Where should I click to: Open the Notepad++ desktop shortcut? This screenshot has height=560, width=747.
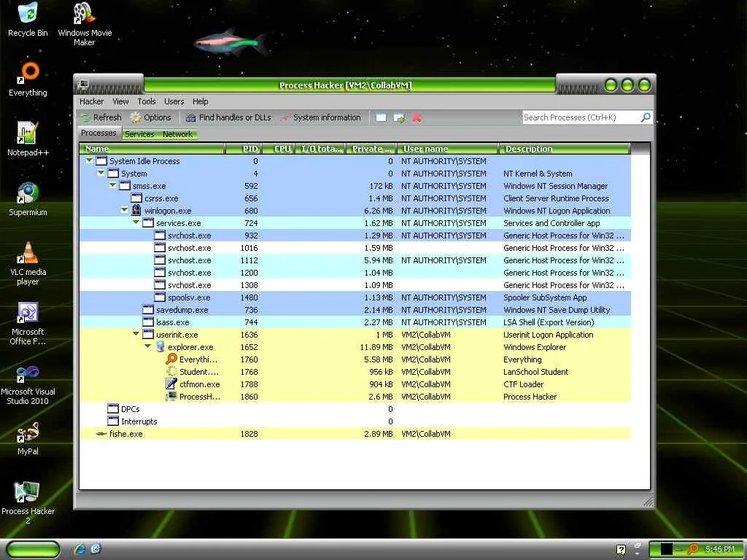pyautogui.click(x=28, y=139)
